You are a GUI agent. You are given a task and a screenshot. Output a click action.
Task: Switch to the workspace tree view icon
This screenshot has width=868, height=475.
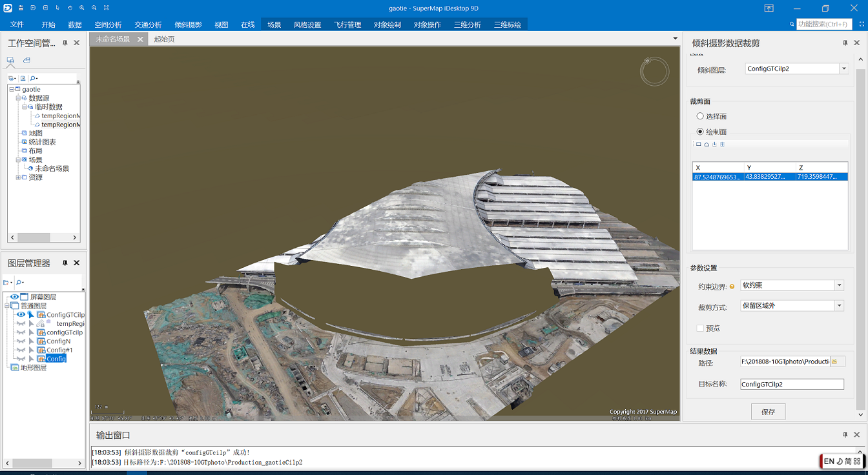pyautogui.click(x=10, y=61)
